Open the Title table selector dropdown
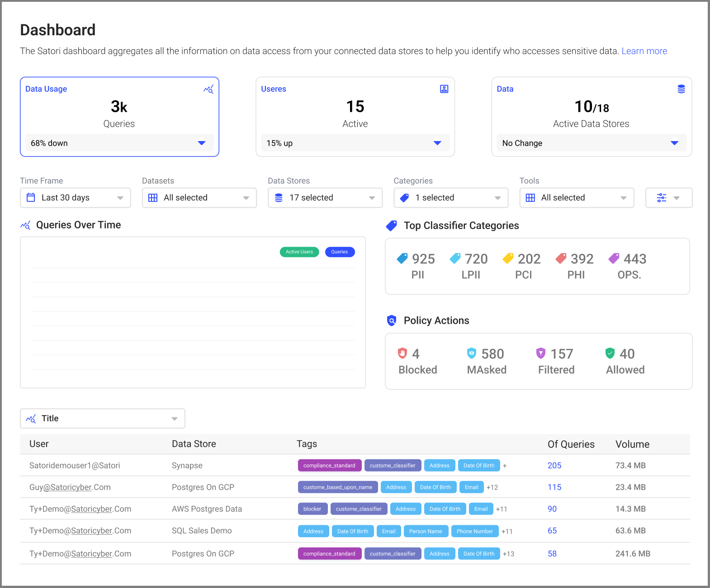Viewport: 710px width, 588px height. [x=103, y=418]
